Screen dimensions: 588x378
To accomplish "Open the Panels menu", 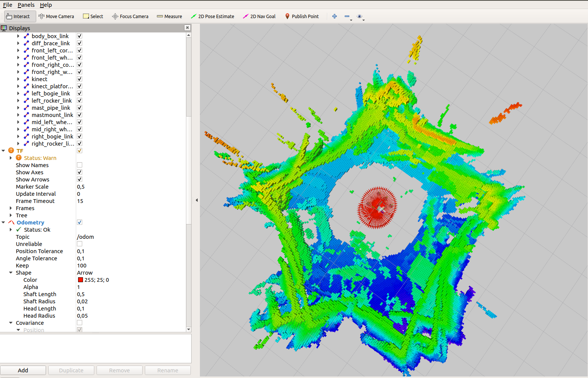I will click(x=26, y=5).
